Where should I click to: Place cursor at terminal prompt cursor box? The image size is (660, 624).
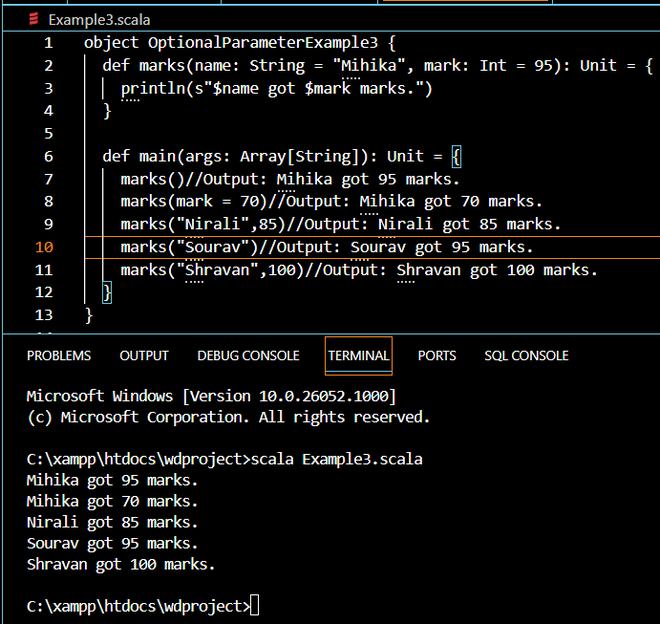[x=254, y=605]
